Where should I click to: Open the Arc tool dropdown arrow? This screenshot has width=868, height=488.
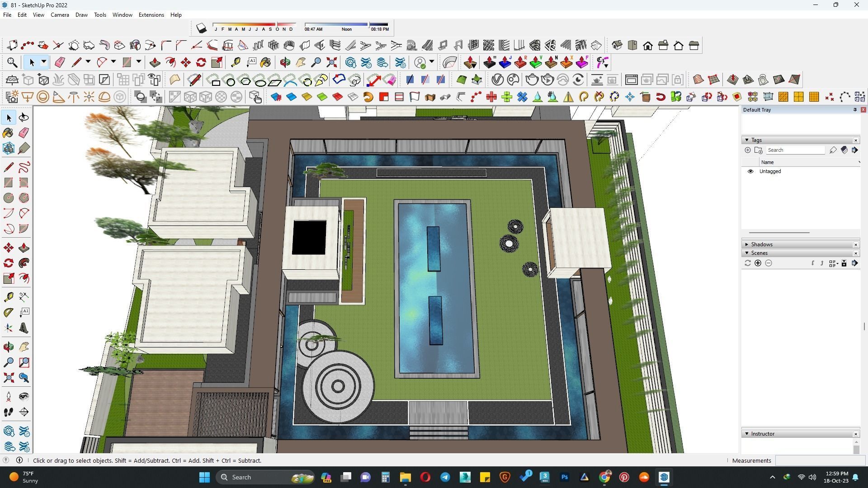(x=113, y=62)
